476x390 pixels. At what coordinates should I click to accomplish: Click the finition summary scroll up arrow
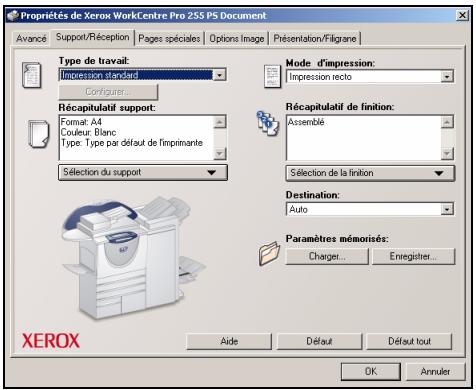point(447,122)
